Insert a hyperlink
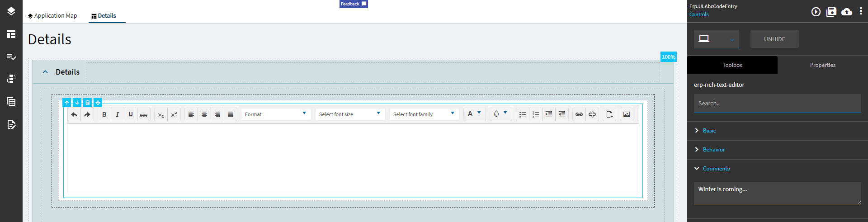 tap(579, 114)
